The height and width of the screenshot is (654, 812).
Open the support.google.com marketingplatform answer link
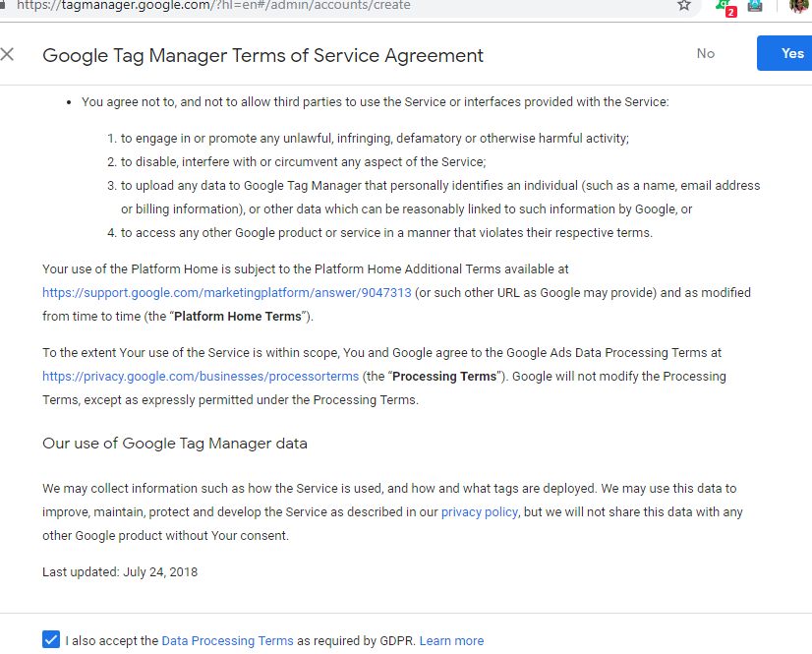pyautogui.click(x=227, y=293)
